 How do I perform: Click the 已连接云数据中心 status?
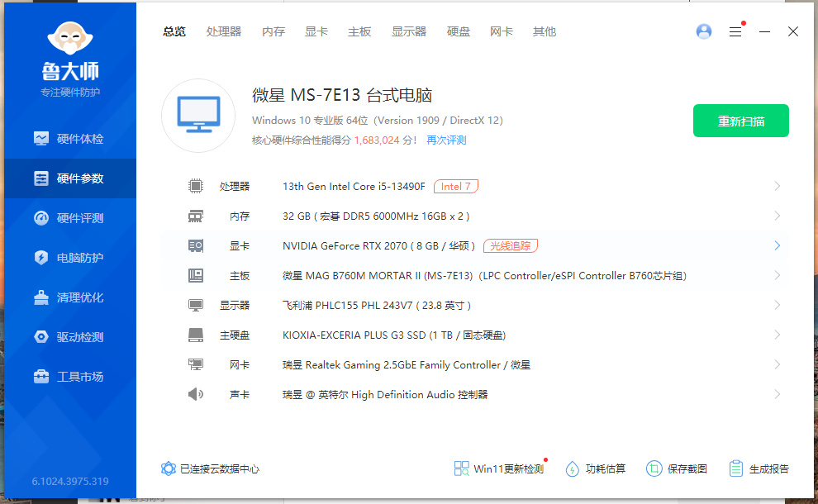[210, 469]
